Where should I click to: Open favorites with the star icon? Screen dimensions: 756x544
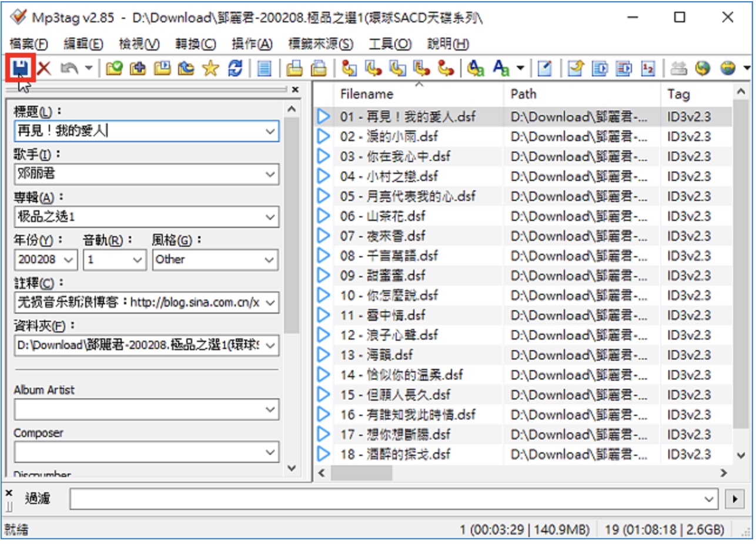[x=210, y=68]
